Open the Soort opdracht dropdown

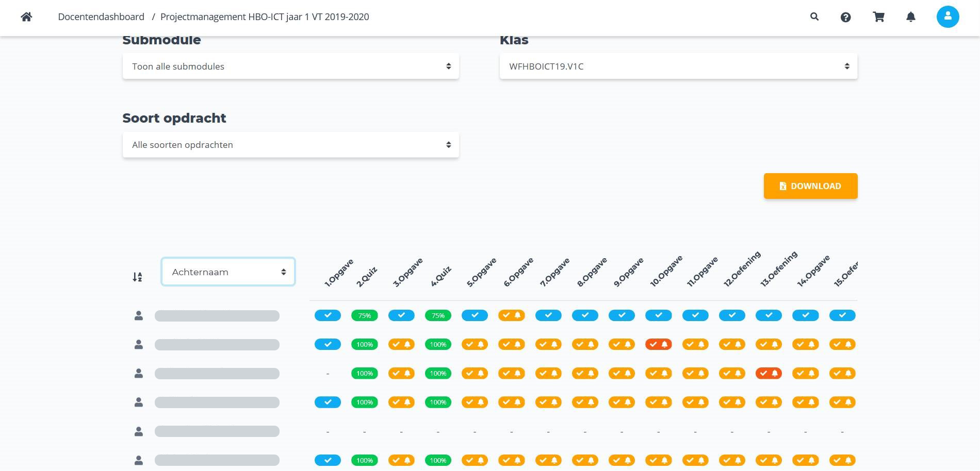tap(291, 145)
